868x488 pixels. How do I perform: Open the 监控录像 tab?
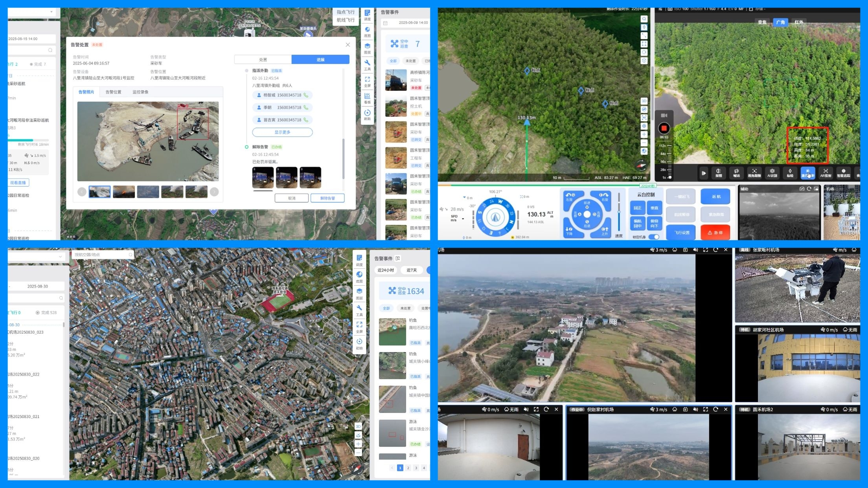pos(140,92)
